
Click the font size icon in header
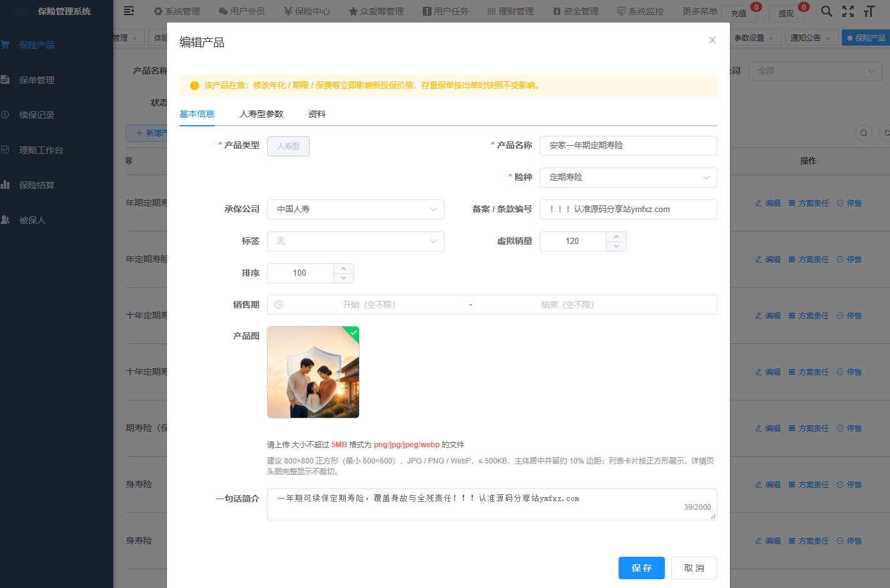[x=869, y=11]
